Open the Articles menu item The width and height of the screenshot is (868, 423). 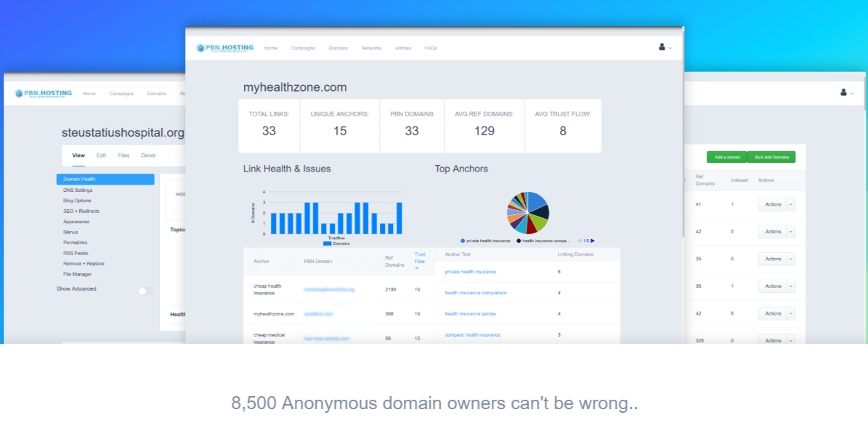coord(403,48)
